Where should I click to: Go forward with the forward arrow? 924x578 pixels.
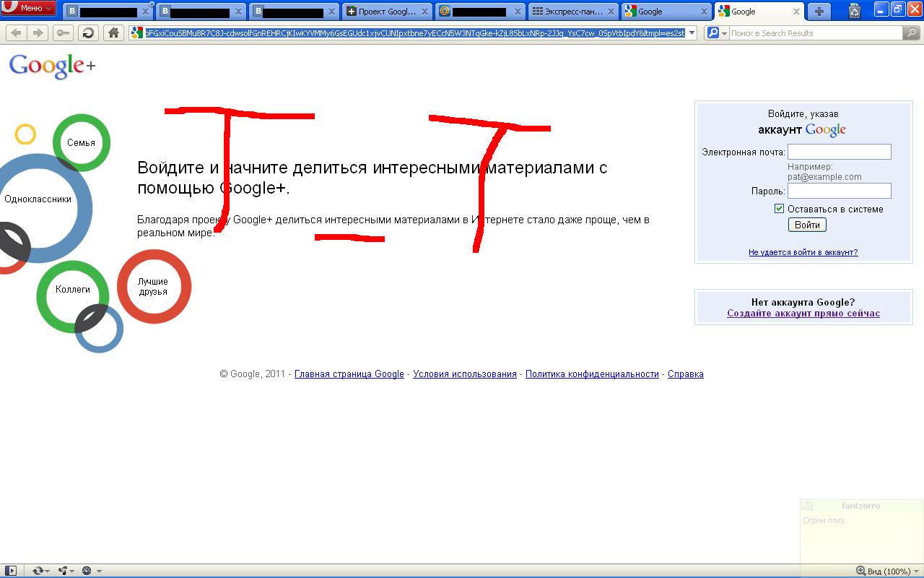38,33
